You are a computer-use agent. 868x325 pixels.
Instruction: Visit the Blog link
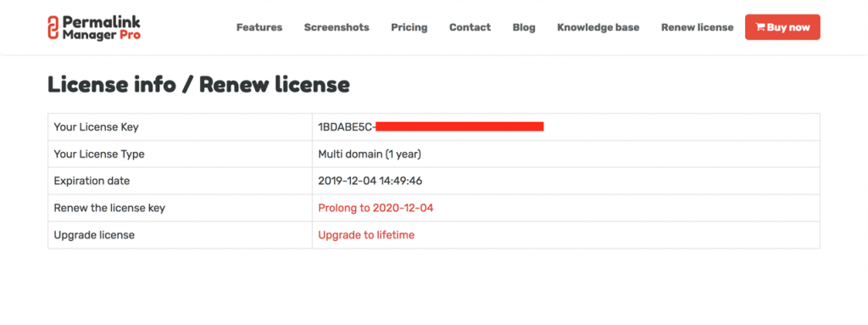524,27
